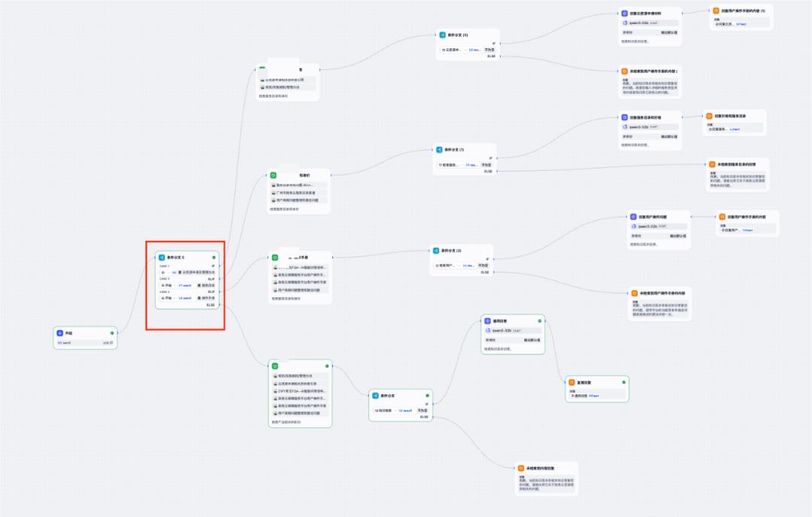Click the home icon on the 开始 node
The width and height of the screenshot is (812, 517).
(60, 332)
